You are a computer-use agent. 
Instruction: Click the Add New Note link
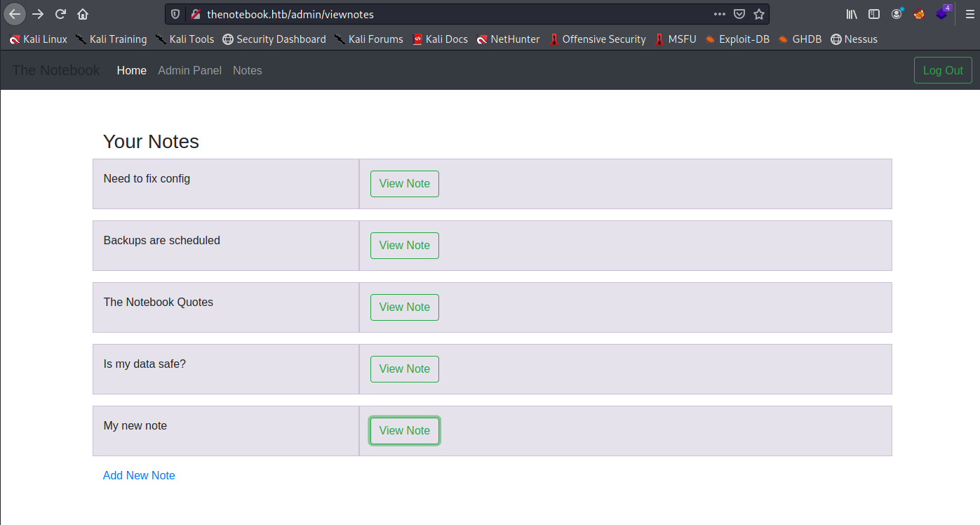point(139,475)
